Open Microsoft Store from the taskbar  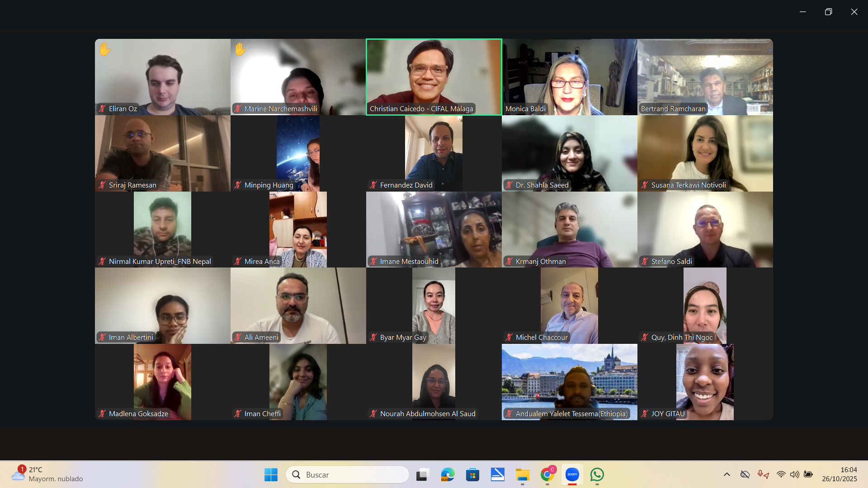472,474
